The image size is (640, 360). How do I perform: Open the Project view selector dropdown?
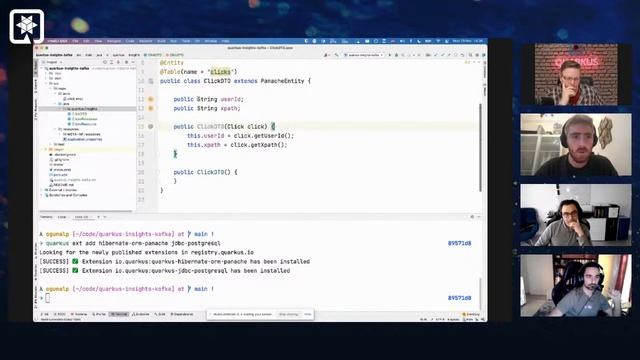click(x=52, y=62)
